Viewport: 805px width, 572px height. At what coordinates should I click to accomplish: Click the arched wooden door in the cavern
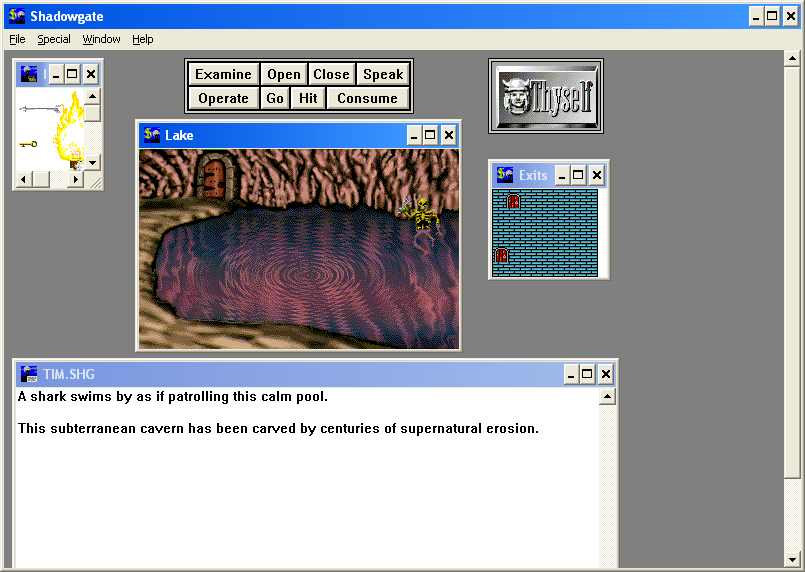point(214,179)
